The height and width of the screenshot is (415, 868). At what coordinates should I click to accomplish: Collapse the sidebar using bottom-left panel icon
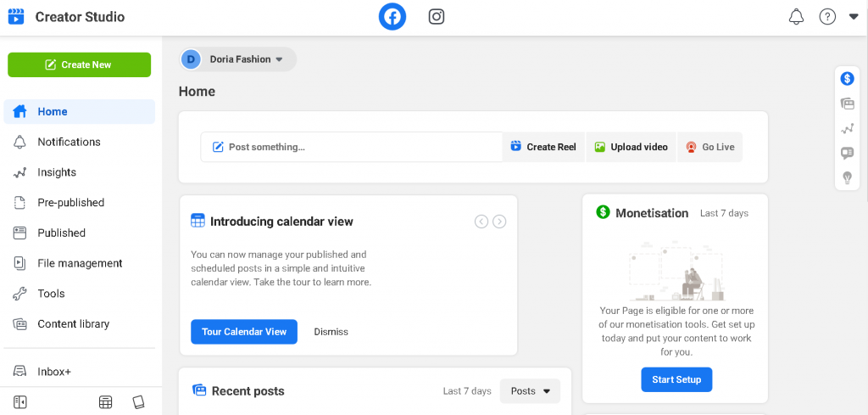20,402
